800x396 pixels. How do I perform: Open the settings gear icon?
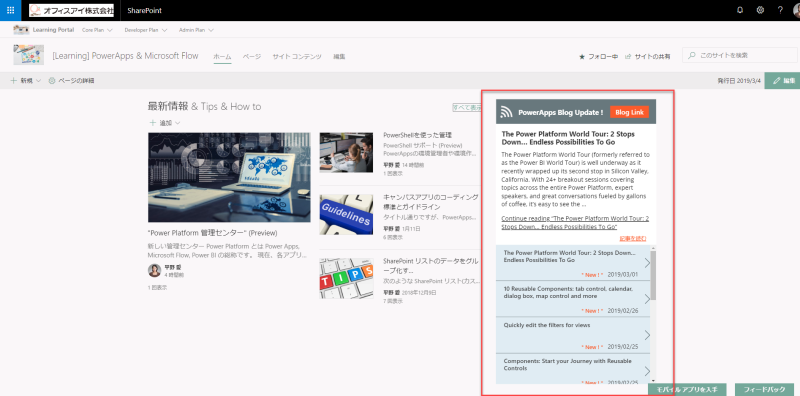click(x=760, y=10)
